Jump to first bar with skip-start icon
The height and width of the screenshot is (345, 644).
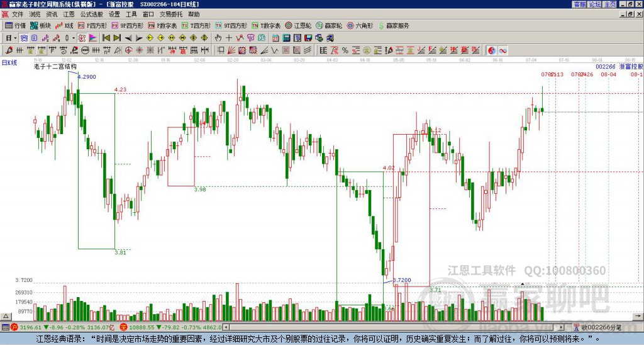point(106,38)
